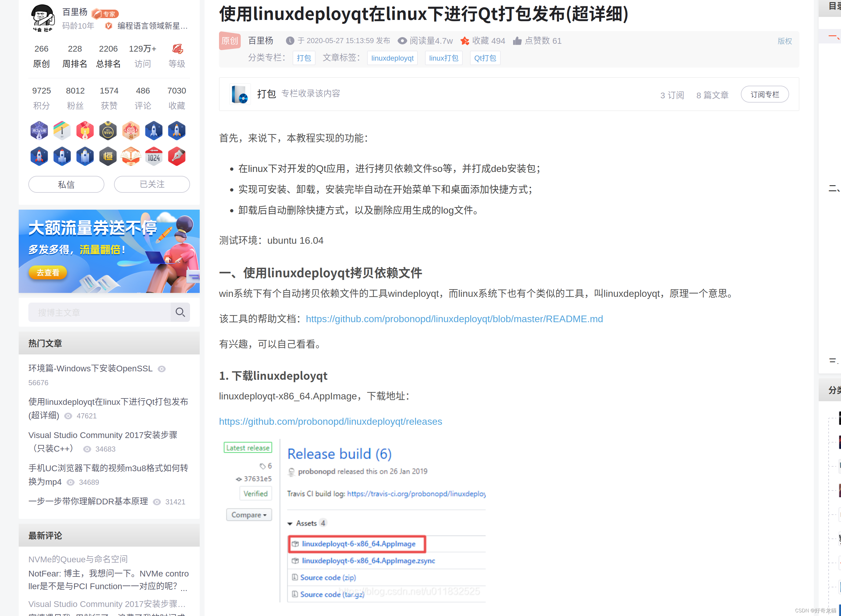Open the 打包 category tag
The width and height of the screenshot is (841, 616).
(x=304, y=58)
